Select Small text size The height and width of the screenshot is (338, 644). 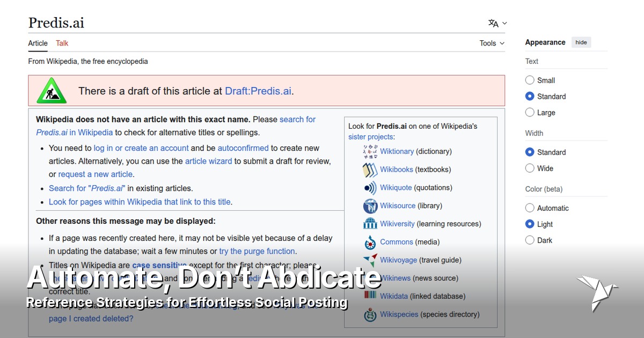tap(530, 80)
